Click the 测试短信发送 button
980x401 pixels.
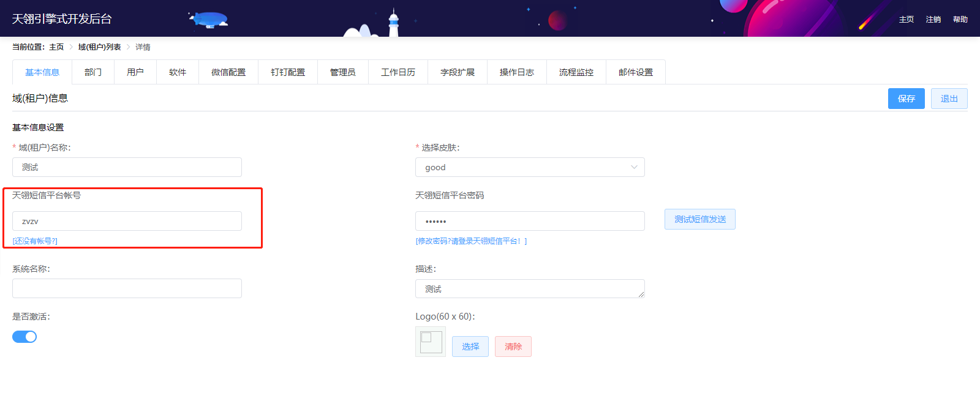click(x=699, y=219)
